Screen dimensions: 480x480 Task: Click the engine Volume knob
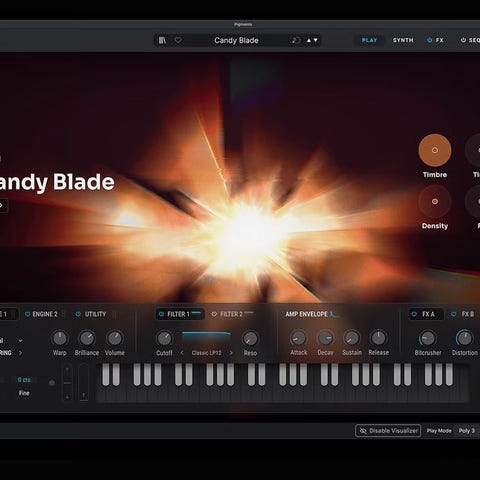(115, 338)
